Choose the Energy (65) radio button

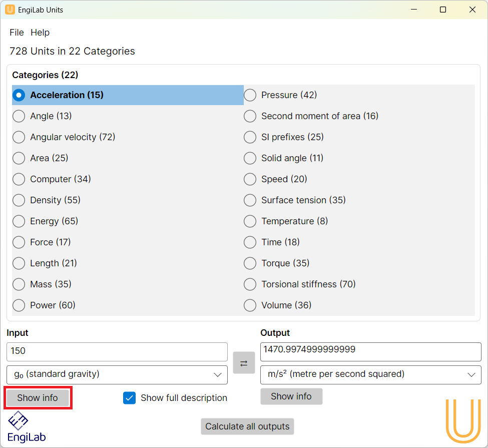point(19,221)
